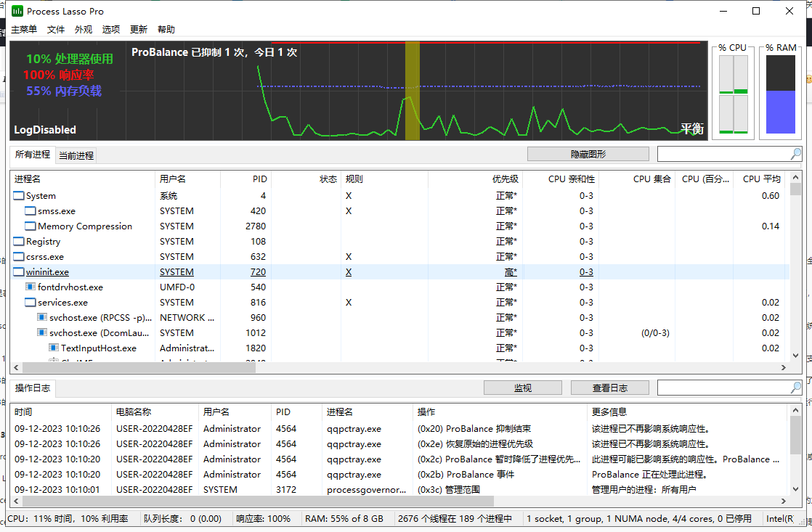Viewport: 812px width, 532px height.
Task: Click the TextInputHost.exe process icon
Action: (54, 348)
